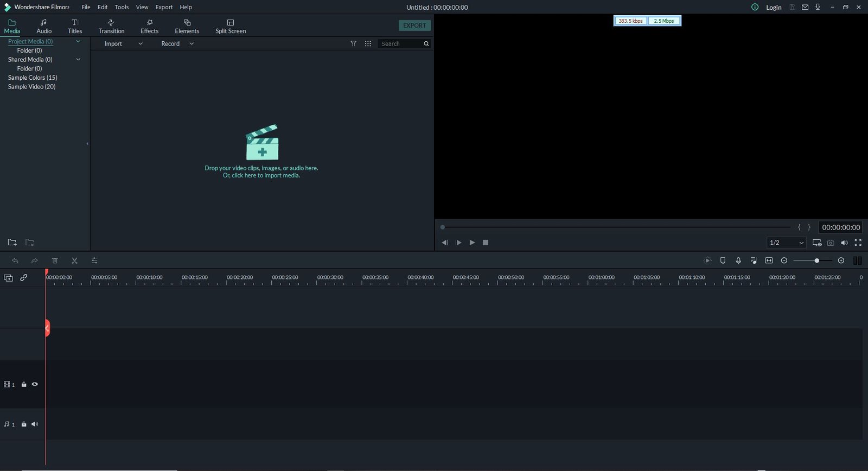Screen dimensions: 868x471
Task: Open the Import dropdown
Action: coord(123,43)
